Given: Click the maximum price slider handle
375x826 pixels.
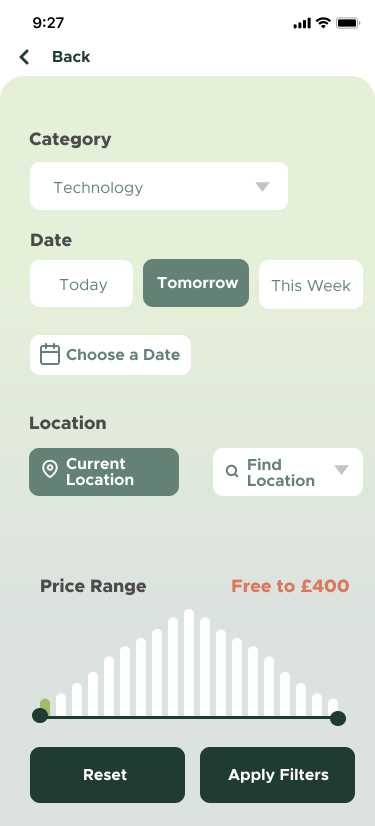Looking at the screenshot, I should tap(338, 718).
